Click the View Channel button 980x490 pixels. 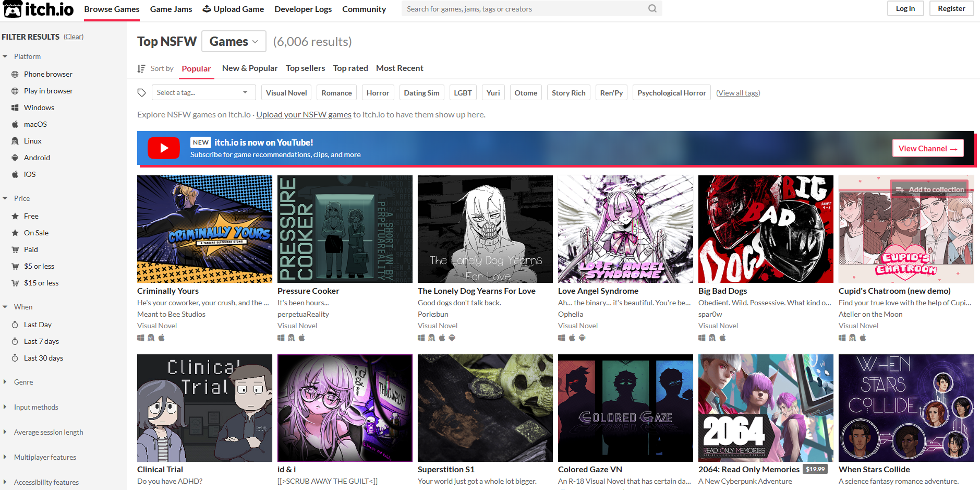(928, 148)
